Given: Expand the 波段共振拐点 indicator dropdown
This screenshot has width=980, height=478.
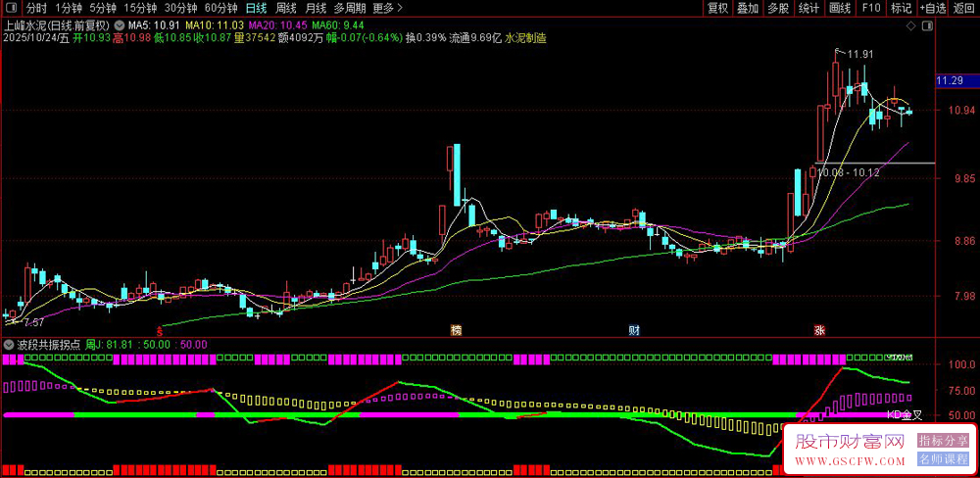Looking at the screenshot, I should click(9, 345).
